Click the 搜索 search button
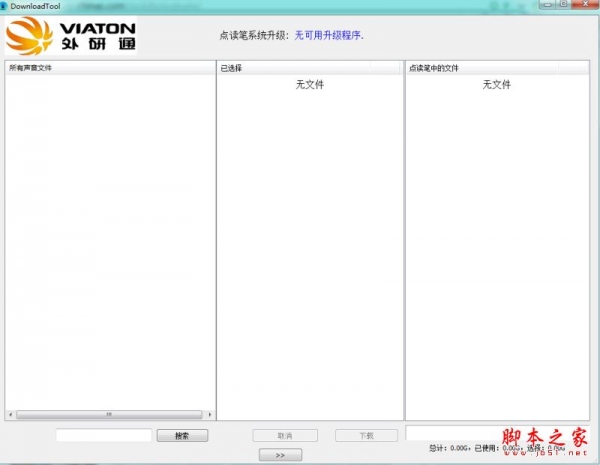The image size is (600, 465). [182, 435]
